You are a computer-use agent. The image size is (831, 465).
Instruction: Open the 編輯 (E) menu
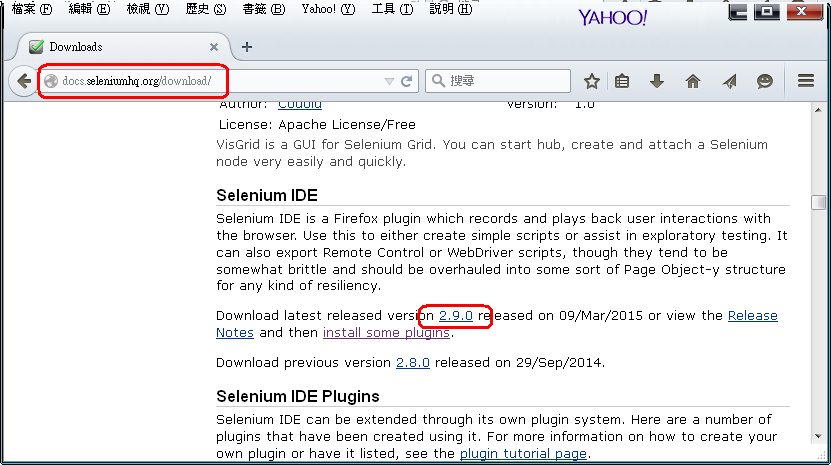(90, 8)
